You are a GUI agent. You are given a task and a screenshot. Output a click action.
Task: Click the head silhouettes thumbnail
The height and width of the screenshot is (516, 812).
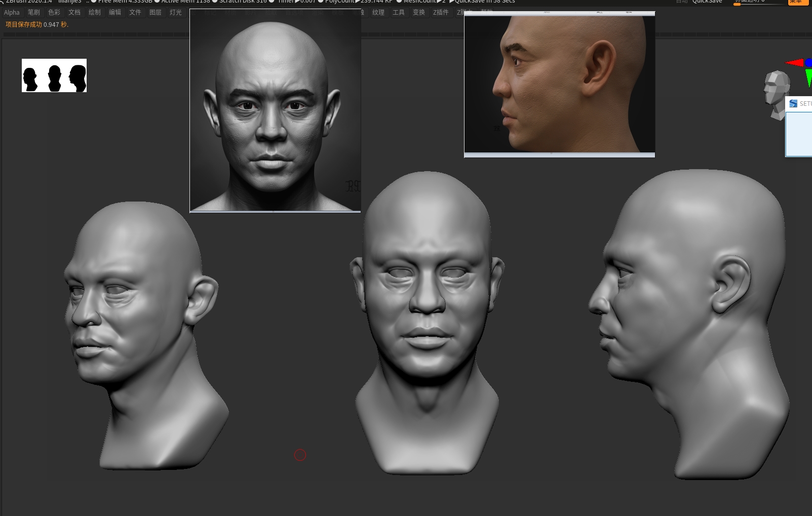54,75
